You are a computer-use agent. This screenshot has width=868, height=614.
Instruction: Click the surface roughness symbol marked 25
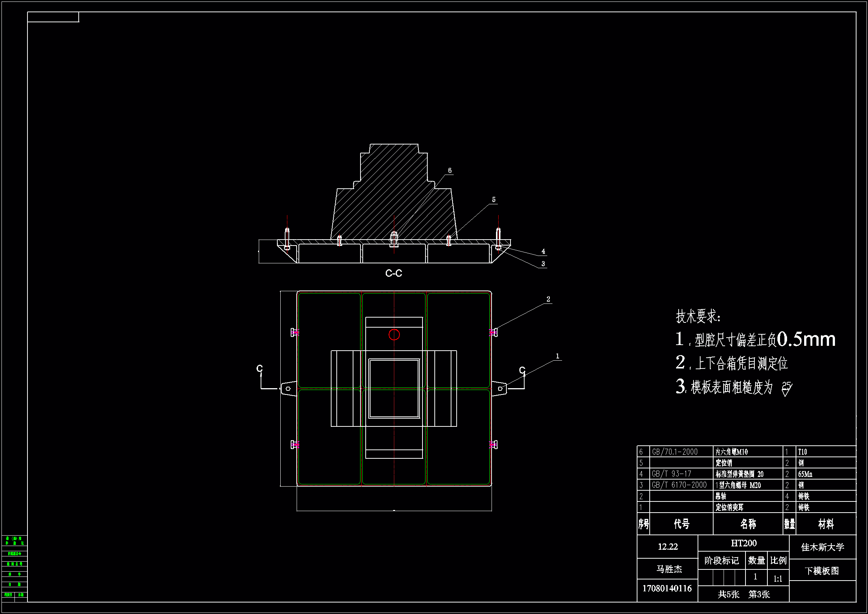pyautogui.click(x=786, y=389)
